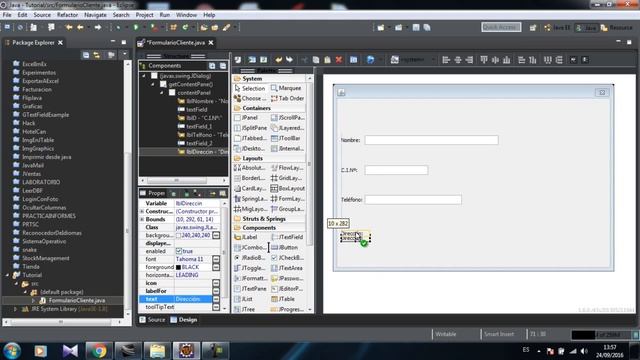Open the Chrome icon on the taskbar
This screenshot has width=640, height=360.
(98, 351)
